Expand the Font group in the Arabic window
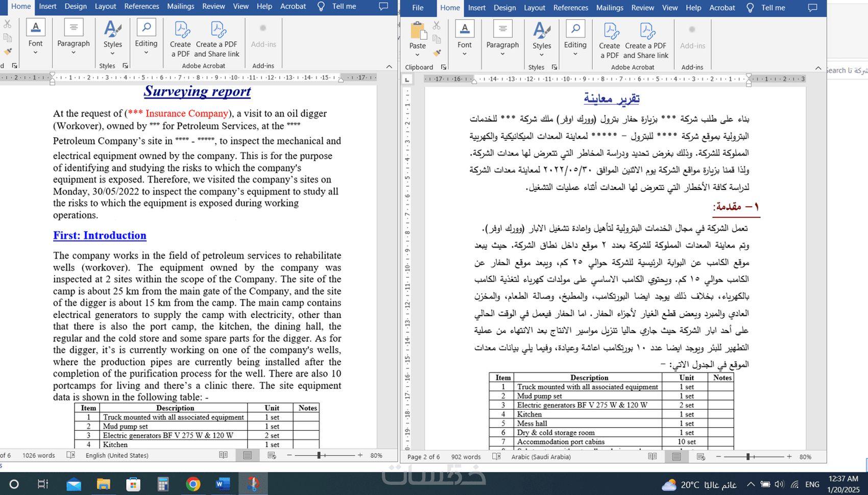868x495 pixels. click(x=465, y=39)
